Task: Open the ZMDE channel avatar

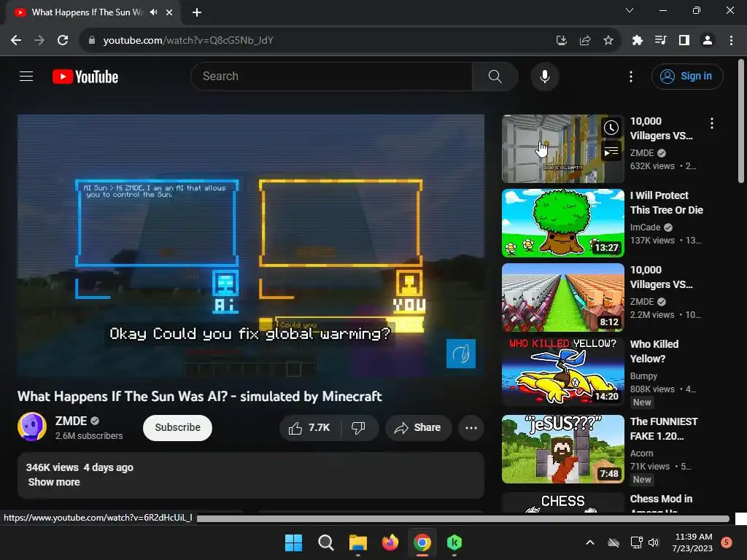Action: (x=32, y=427)
